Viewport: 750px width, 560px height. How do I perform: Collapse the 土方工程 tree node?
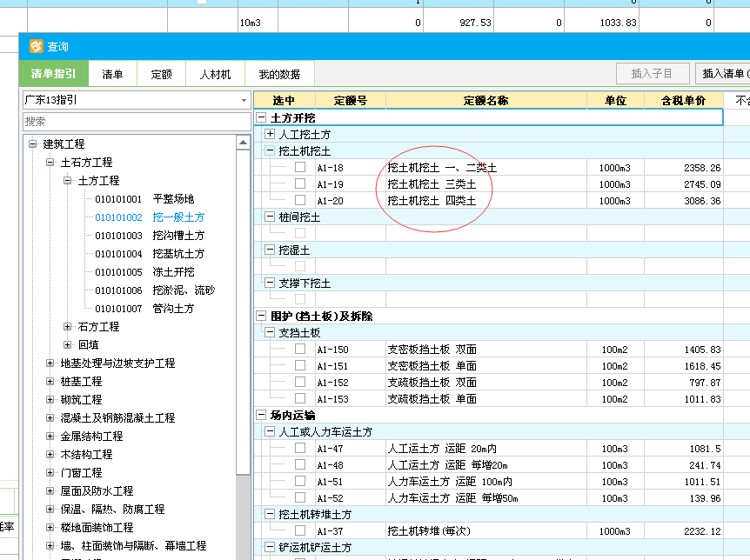coord(68,180)
